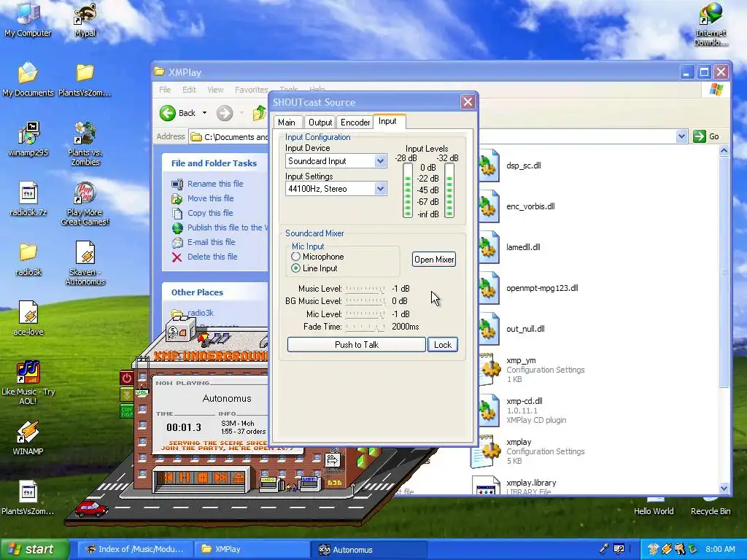Screen dimensions: 747x560
Task: Stop playback in XMPlay player
Action: click(x=203, y=477)
